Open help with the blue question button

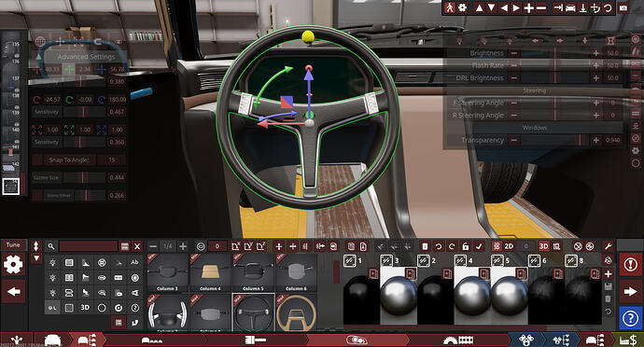630,318
